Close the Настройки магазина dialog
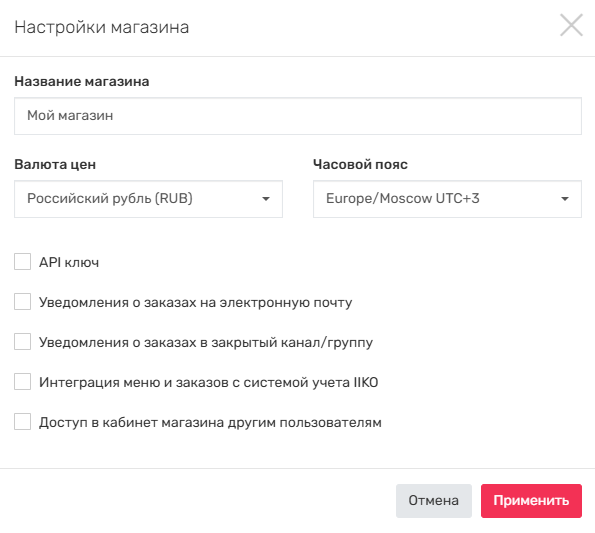Image resolution: width=595 pixels, height=533 pixels. (x=571, y=25)
